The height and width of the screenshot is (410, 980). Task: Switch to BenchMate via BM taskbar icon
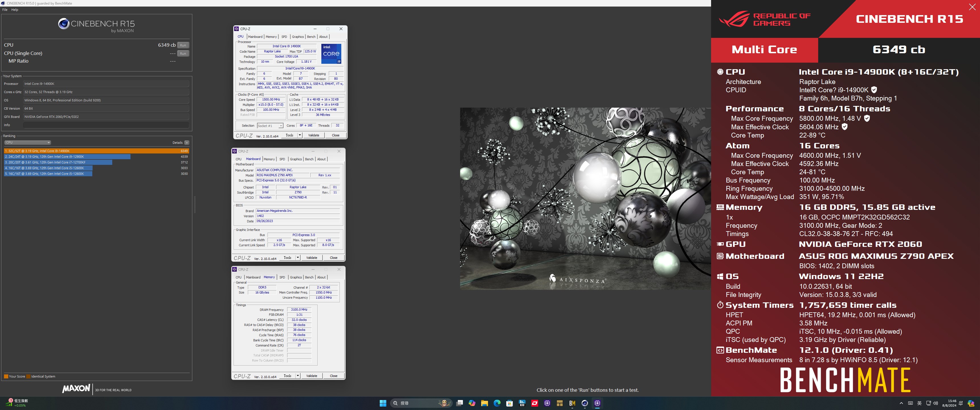[572, 403]
